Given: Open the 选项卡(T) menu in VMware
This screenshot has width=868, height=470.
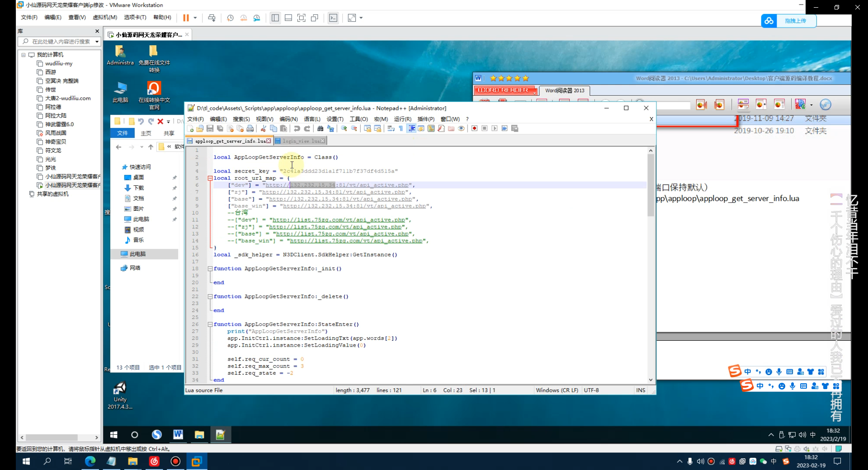Looking at the screenshot, I should point(135,17).
